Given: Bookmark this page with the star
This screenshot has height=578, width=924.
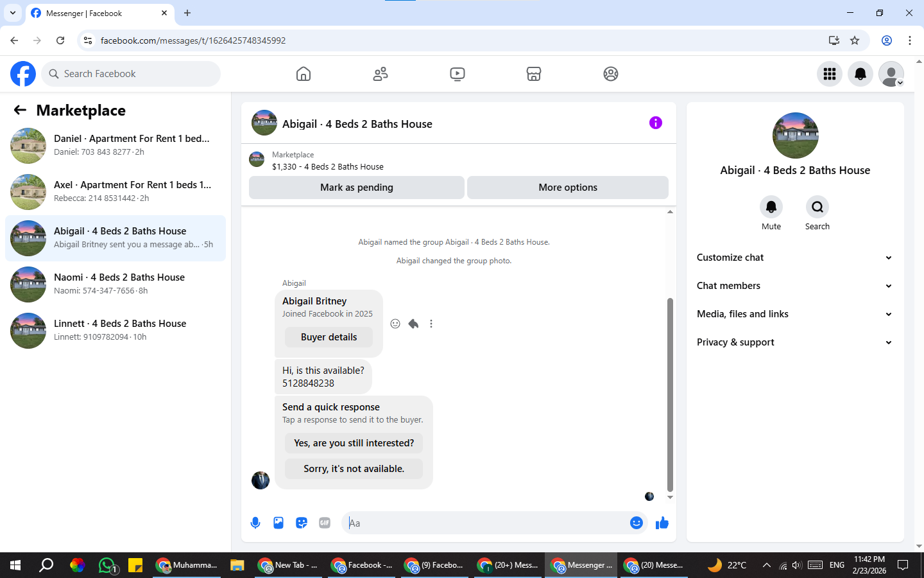Looking at the screenshot, I should coord(855,40).
